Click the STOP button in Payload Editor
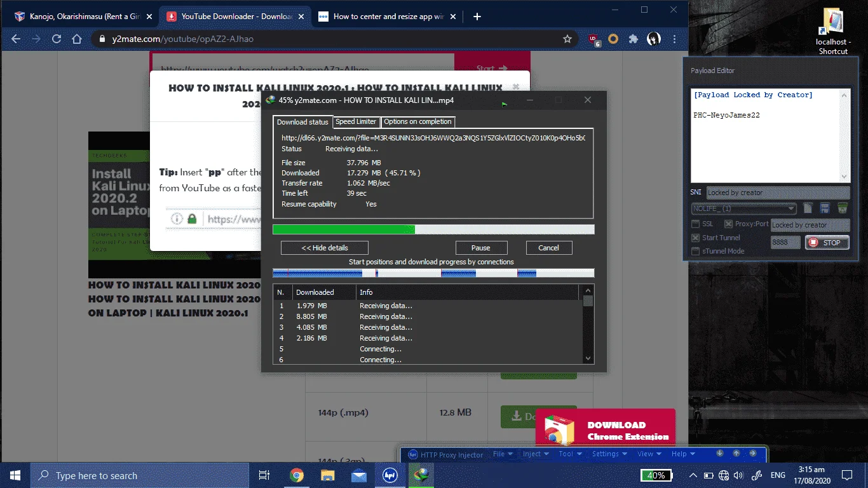The image size is (868, 488). coord(827,243)
